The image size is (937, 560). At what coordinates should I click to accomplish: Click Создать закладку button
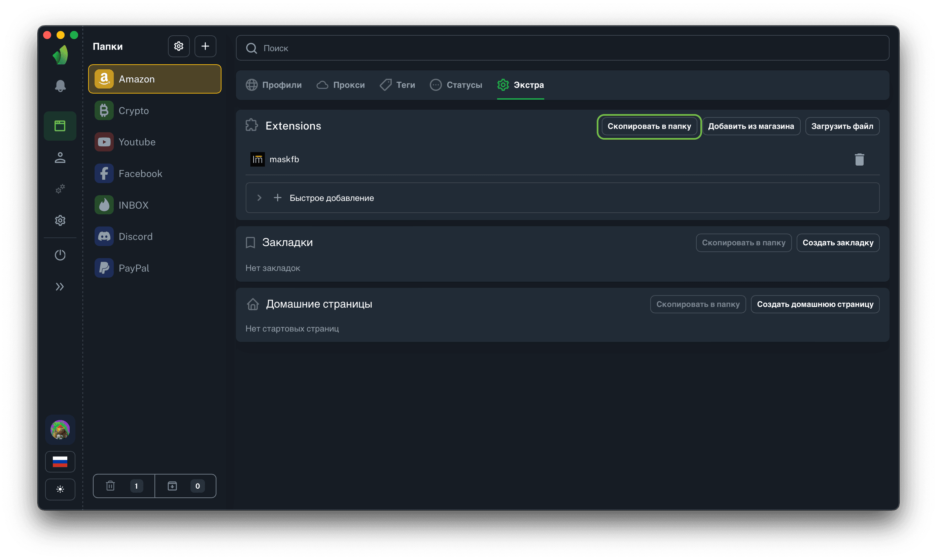tap(837, 243)
